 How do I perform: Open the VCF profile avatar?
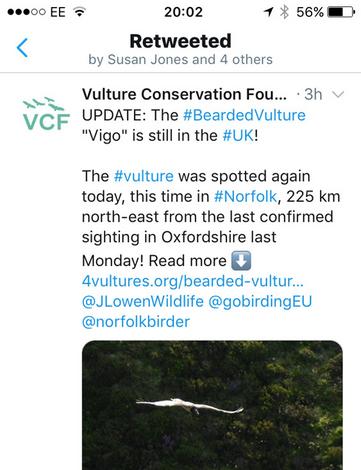pyautogui.click(x=46, y=114)
